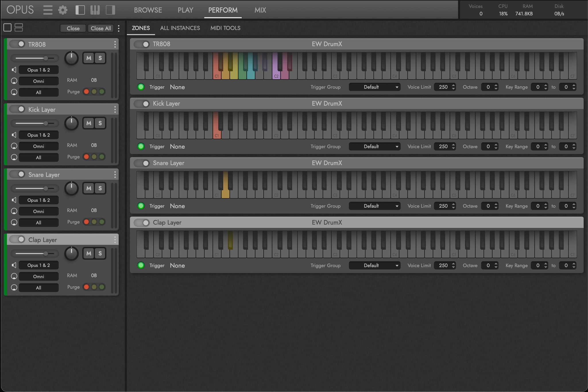Toggle the Clap Layer zone enable switch
Screen dimensions: 588x392
coord(142,223)
